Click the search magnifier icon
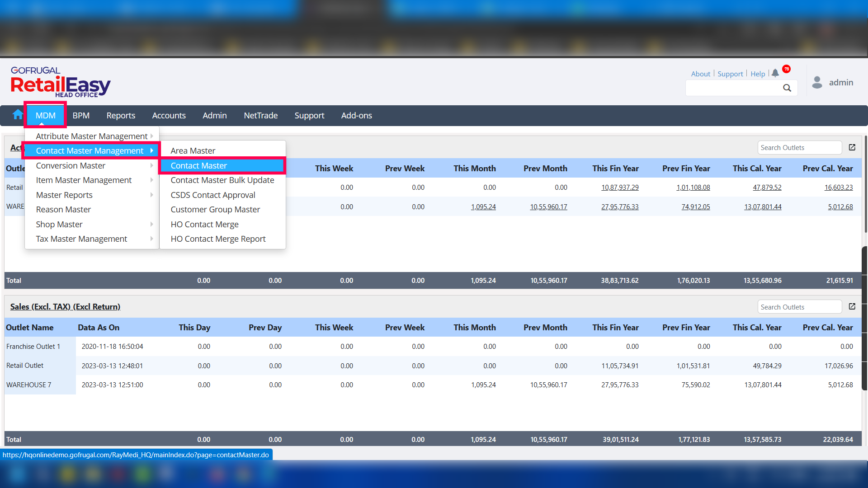Screen dimensions: 868x488 pos(787,88)
